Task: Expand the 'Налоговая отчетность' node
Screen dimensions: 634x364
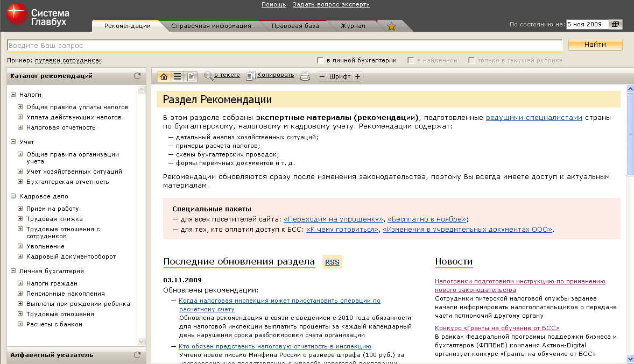Action: pyautogui.click(x=20, y=127)
